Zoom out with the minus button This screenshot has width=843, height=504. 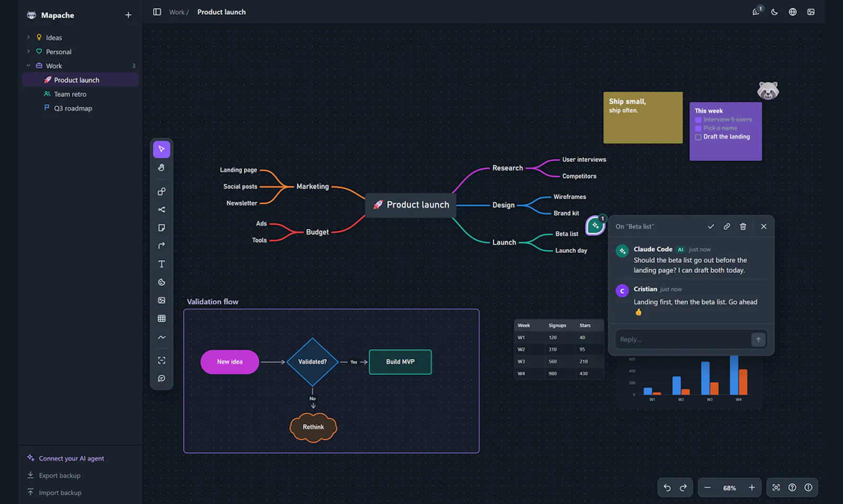708,488
